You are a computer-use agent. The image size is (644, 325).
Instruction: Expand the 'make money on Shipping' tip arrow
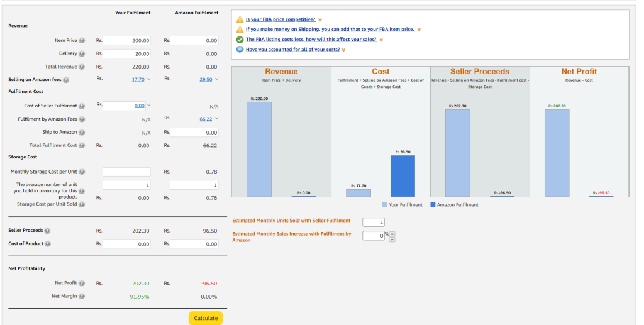[419, 30]
